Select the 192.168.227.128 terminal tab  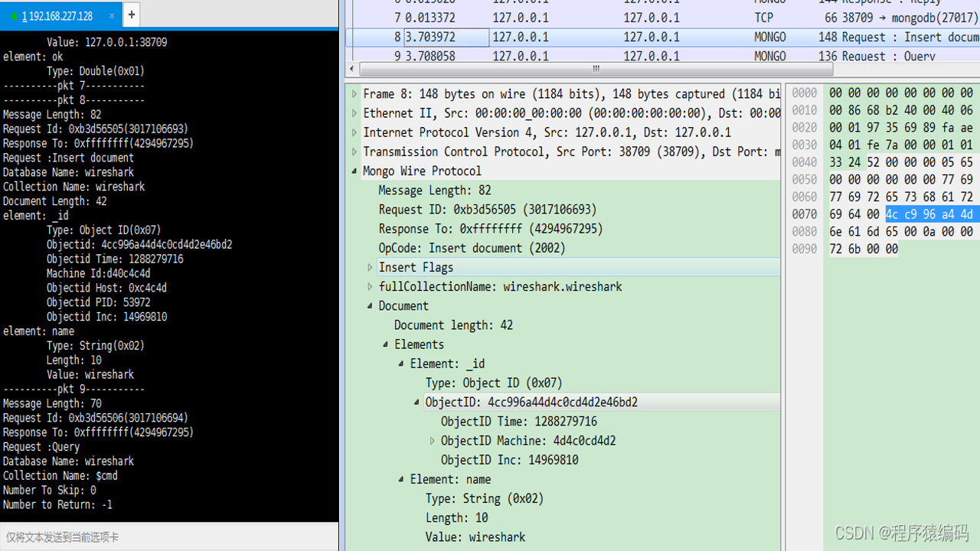pos(60,15)
